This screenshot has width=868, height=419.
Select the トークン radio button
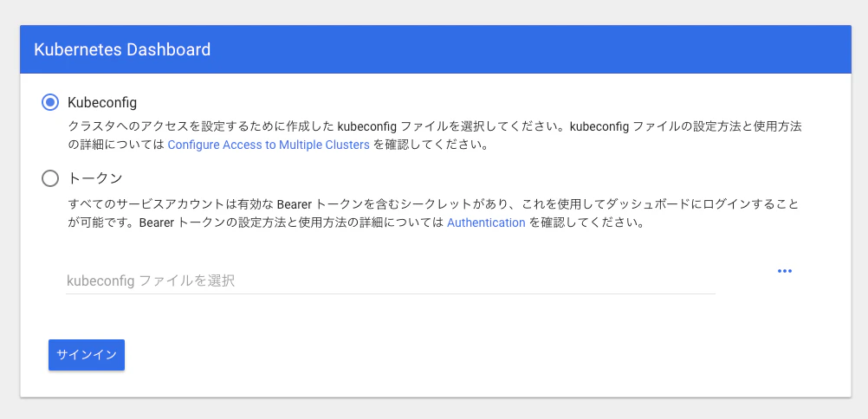[50, 179]
